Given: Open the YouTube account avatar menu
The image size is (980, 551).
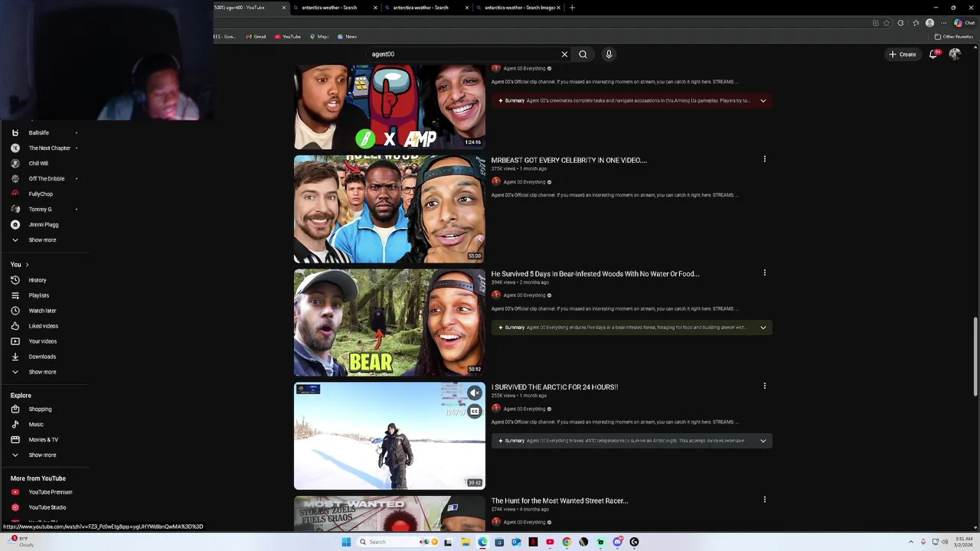Looking at the screenshot, I should 954,54.
